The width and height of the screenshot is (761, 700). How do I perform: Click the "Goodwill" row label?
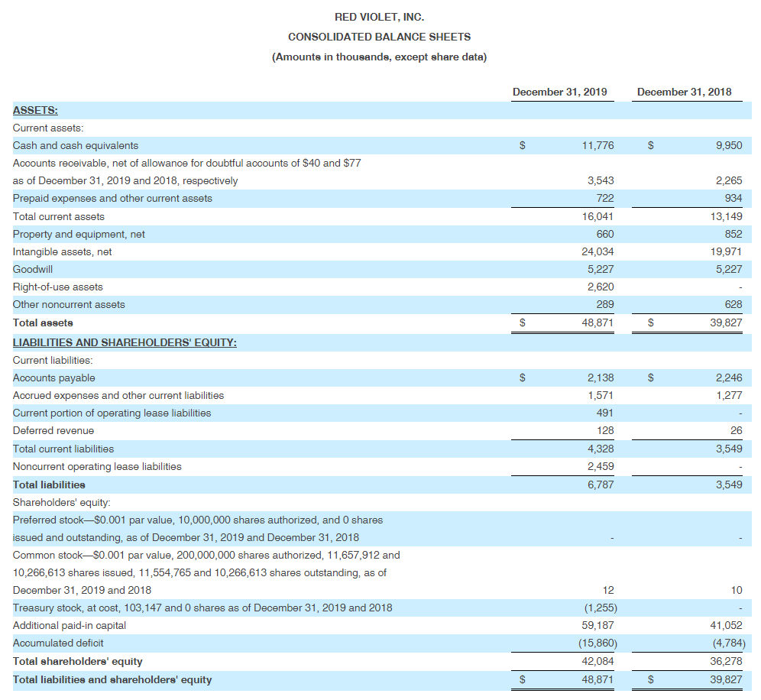[x=33, y=269]
